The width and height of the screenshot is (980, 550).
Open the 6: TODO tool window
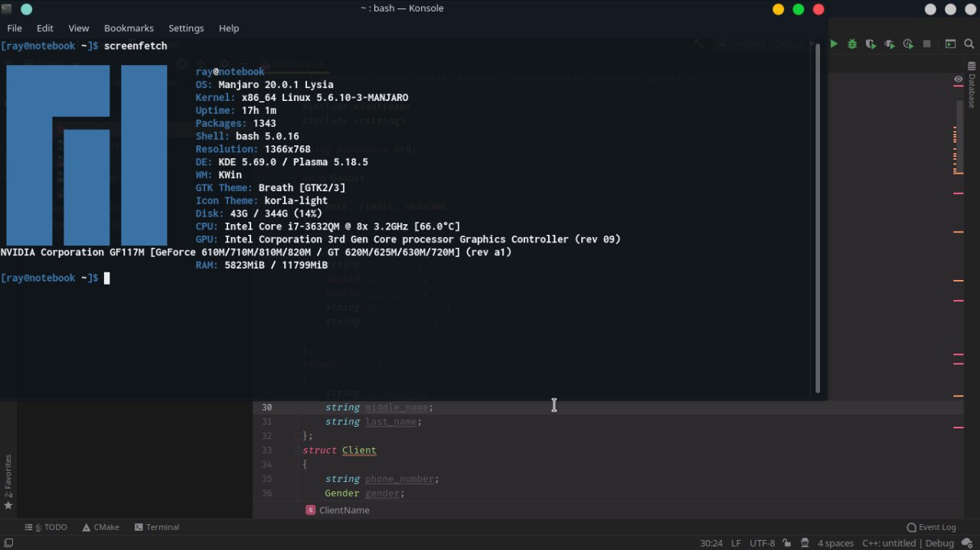point(46,527)
